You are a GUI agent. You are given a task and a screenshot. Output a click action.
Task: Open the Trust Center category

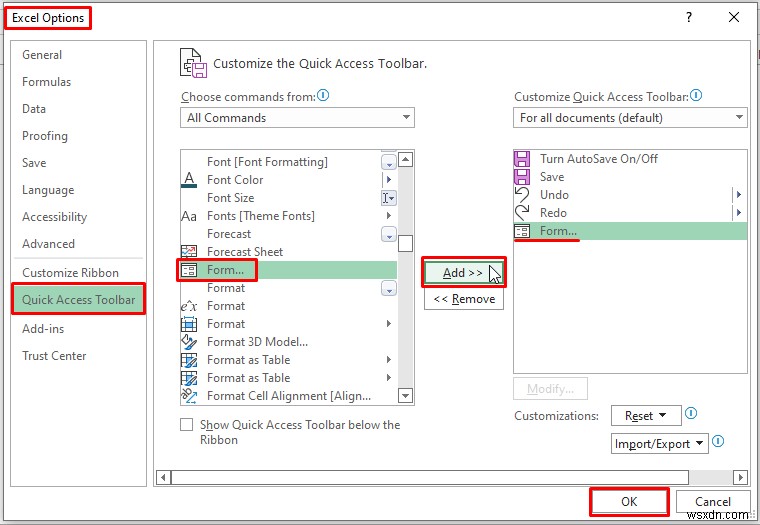54,356
